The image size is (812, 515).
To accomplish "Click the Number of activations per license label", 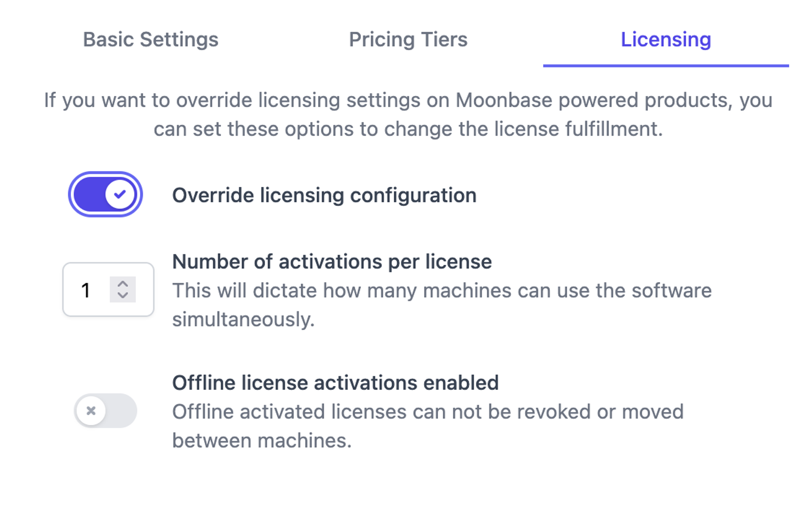I will [x=332, y=262].
